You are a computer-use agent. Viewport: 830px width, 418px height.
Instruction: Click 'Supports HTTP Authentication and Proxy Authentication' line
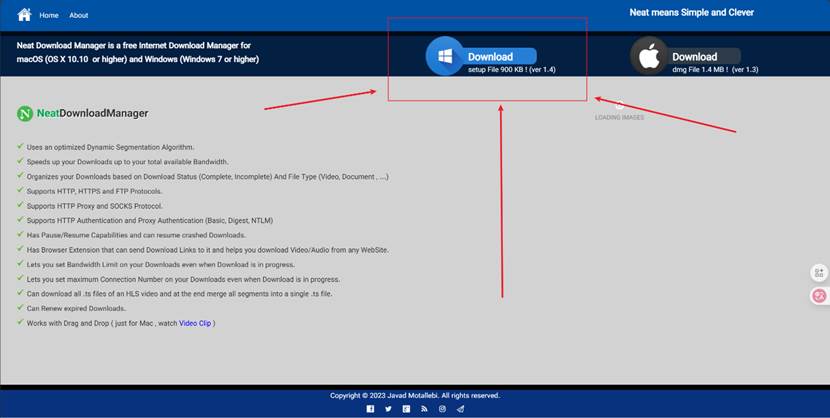coord(150,221)
